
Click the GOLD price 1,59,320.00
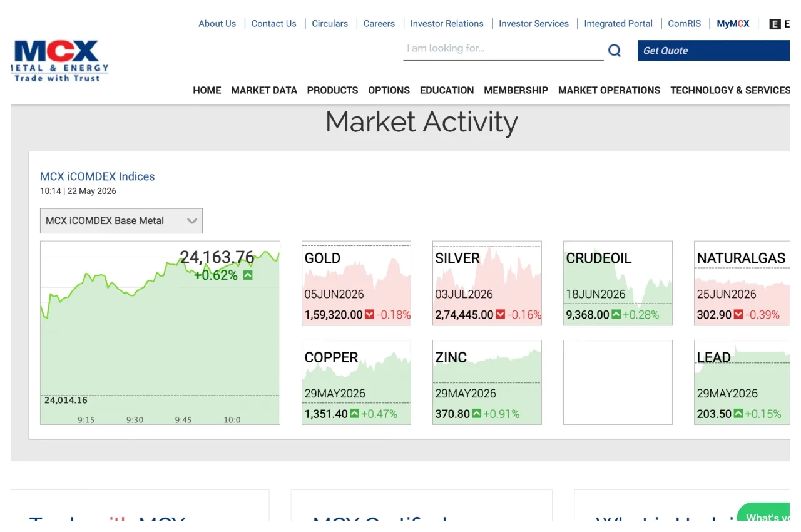click(x=334, y=315)
